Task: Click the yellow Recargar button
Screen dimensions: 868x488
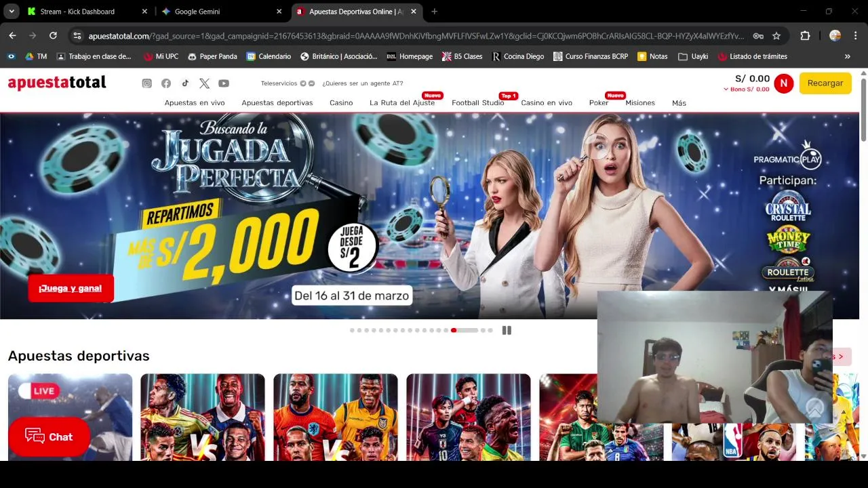Action: (x=825, y=83)
